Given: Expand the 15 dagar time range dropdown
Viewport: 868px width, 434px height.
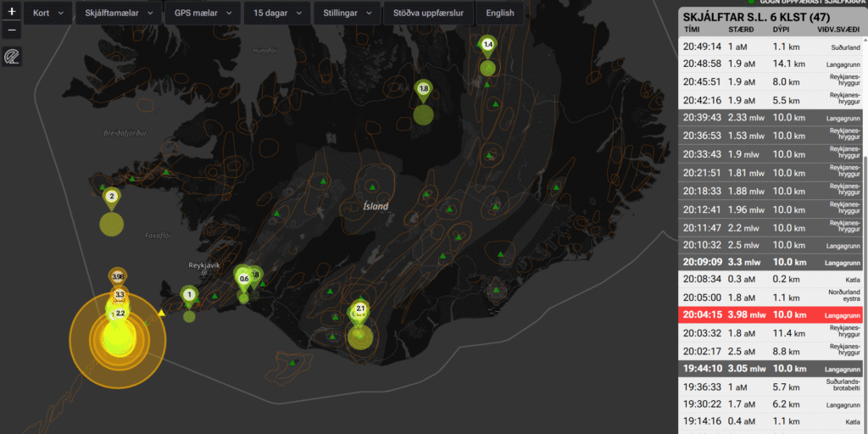Looking at the screenshot, I should 277,14.
